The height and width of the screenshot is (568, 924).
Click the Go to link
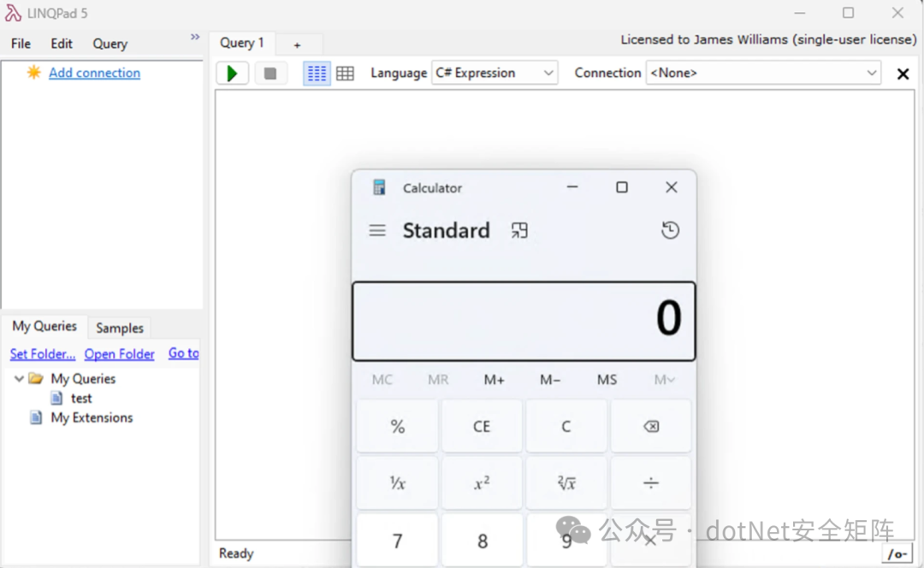click(183, 353)
